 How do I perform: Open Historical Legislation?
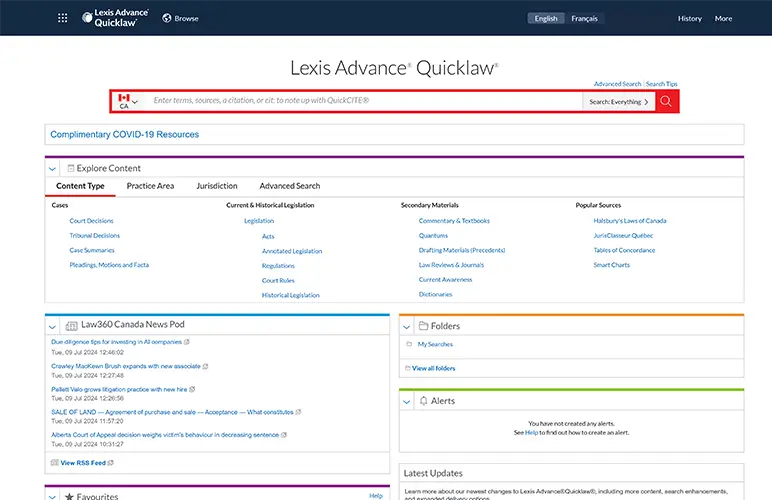(290, 295)
